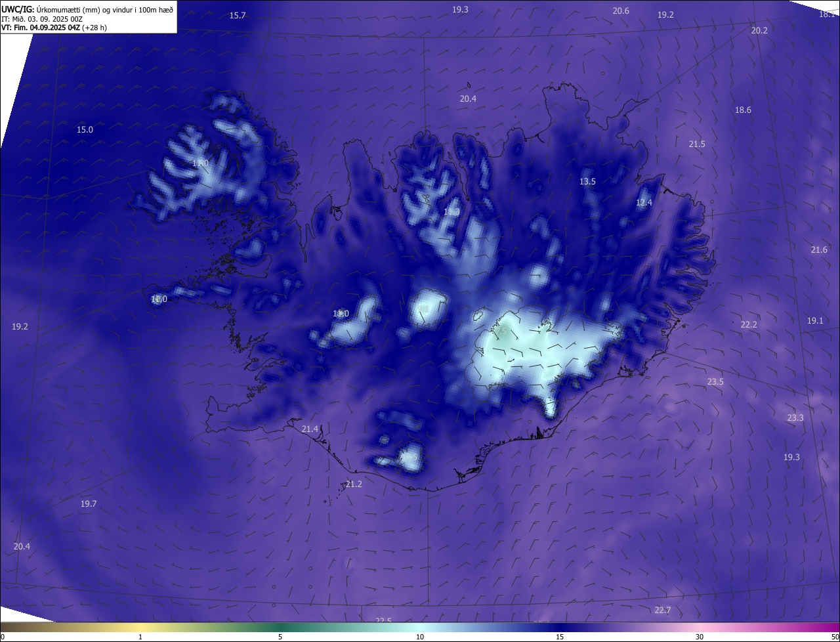Click the '50' tick on the color scale
Screen dimensions: 840x642
pyautogui.click(x=835, y=637)
